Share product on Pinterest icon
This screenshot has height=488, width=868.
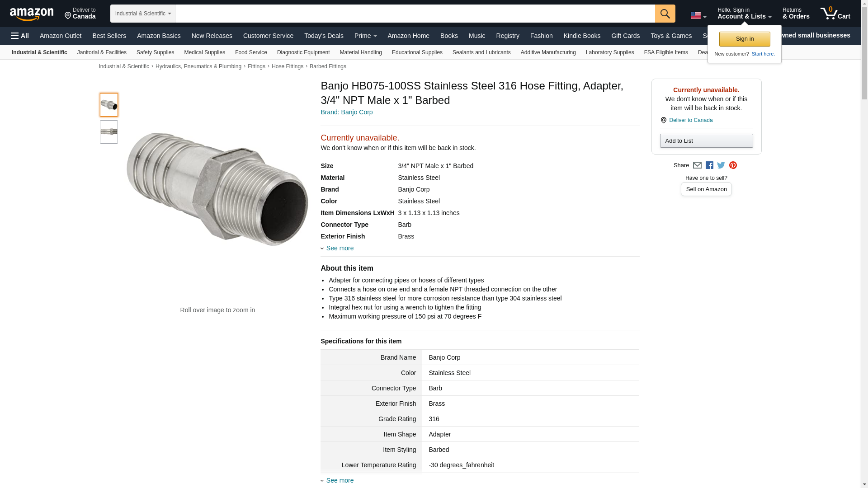pos(733,165)
